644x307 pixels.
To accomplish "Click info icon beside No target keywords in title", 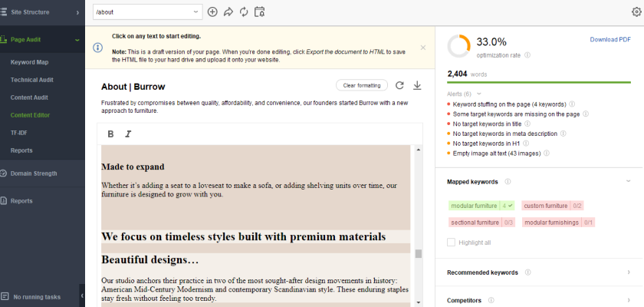I will [527, 124].
